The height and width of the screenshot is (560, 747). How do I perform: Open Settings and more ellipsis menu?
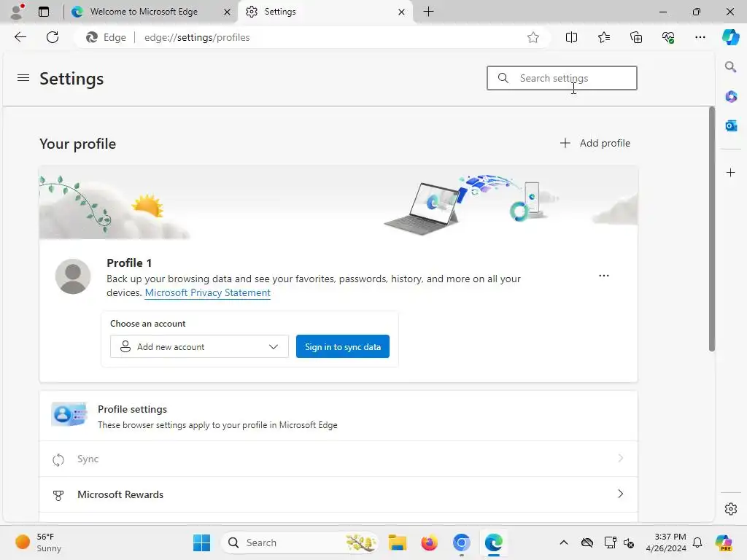click(x=700, y=37)
